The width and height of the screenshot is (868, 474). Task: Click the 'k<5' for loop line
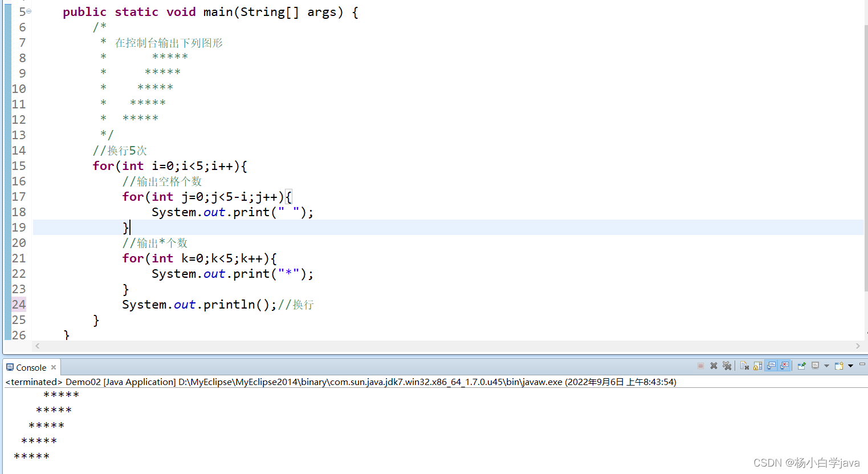point(199,258)
